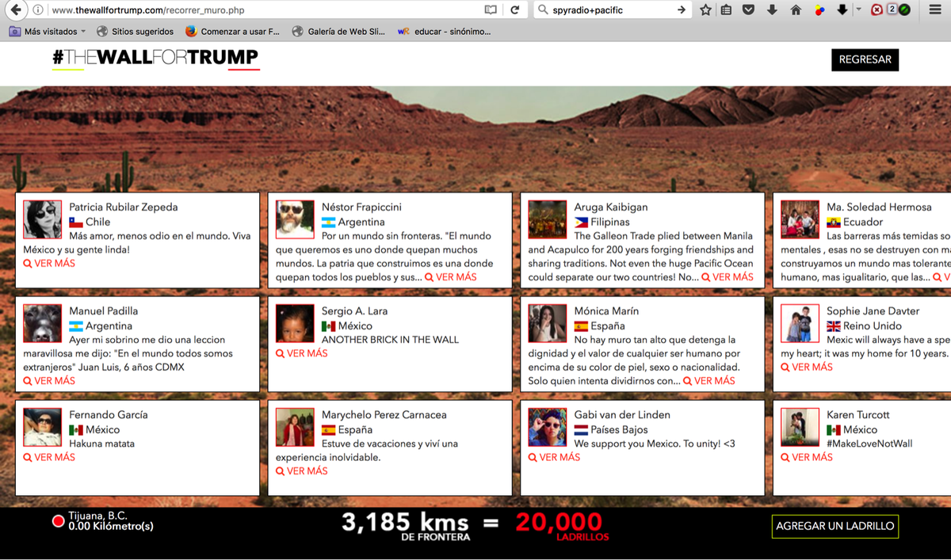The width and height of the screenshot is (951, 560).
Task: Show bookmarks list icon
Action: click(727, 10)
